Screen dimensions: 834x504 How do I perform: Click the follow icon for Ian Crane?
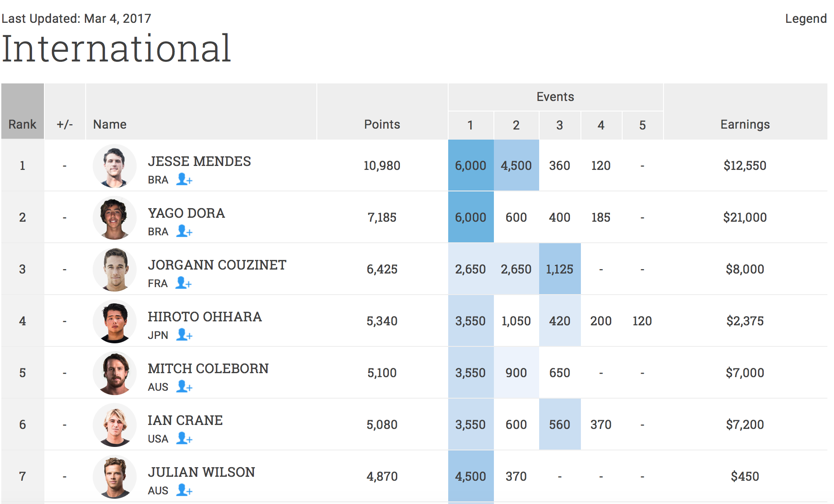[x=184, y=439]
